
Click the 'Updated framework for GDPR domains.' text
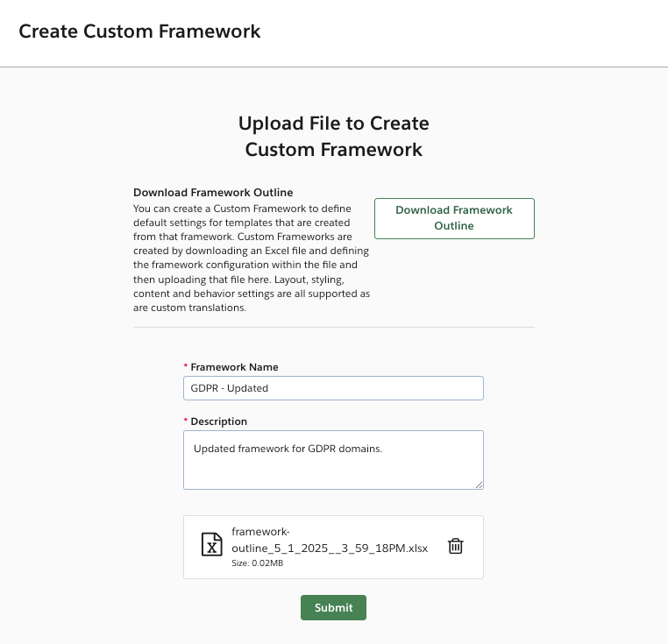(288, 449)
